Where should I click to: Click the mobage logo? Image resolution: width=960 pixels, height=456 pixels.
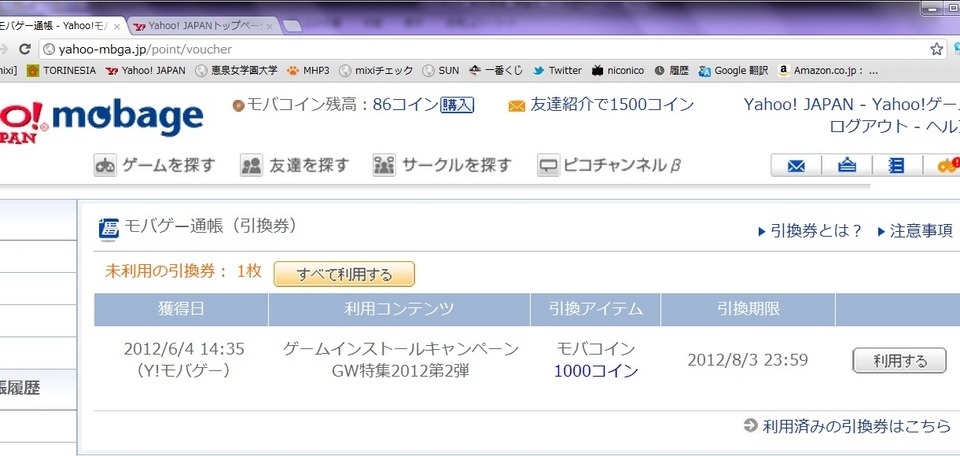127,119
